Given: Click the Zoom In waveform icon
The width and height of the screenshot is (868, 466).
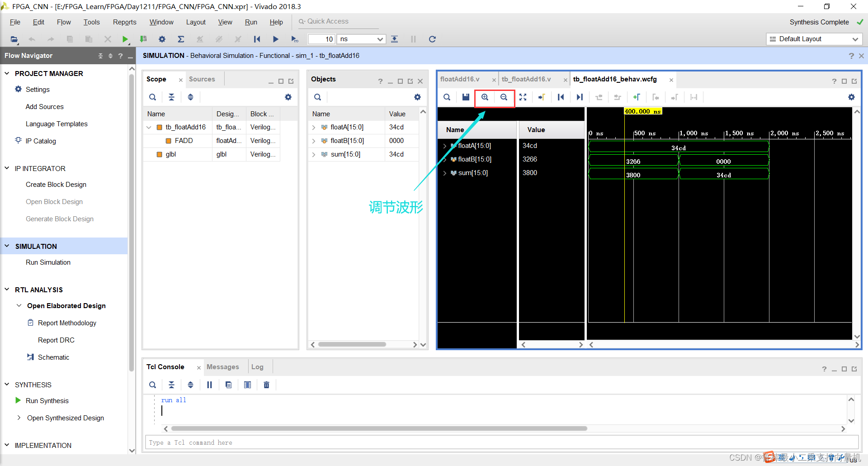Looking at the screenshot, I should [485, 97].
